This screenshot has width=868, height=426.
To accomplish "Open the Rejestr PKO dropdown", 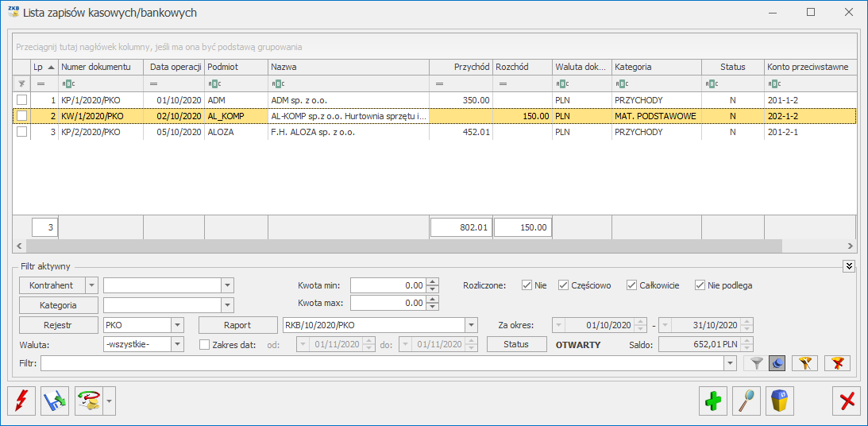I will (177, 325).
